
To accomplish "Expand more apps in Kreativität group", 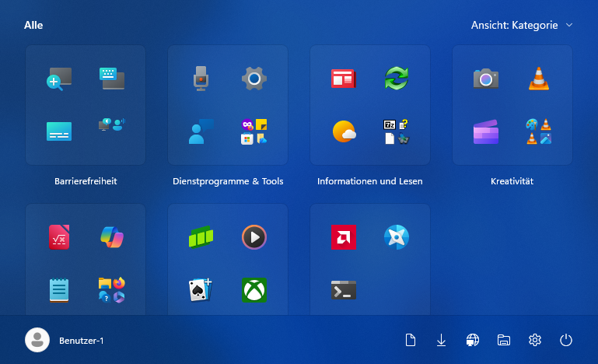I will click(538, 131).
